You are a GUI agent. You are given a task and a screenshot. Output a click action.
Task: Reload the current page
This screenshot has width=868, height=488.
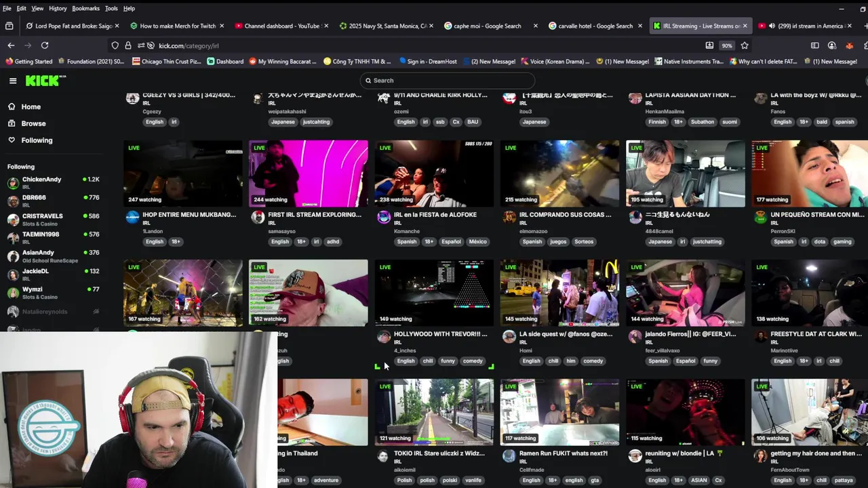(45, 45)
